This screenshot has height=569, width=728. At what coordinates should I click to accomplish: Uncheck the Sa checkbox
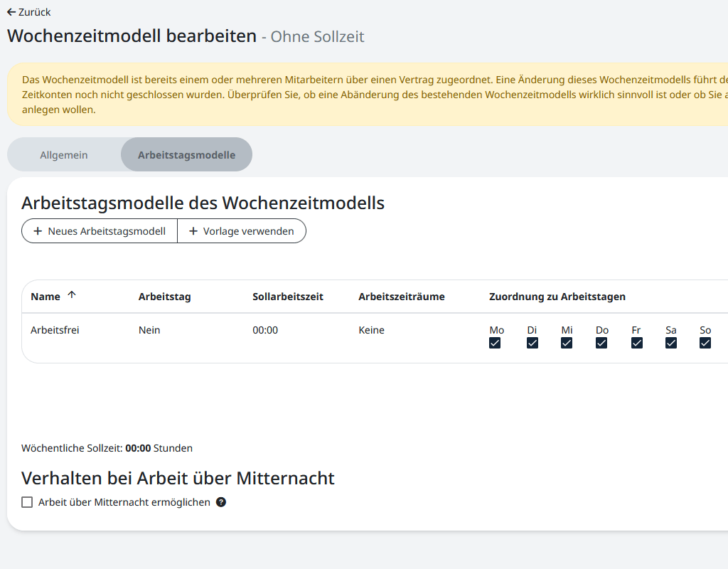(670, 343)
